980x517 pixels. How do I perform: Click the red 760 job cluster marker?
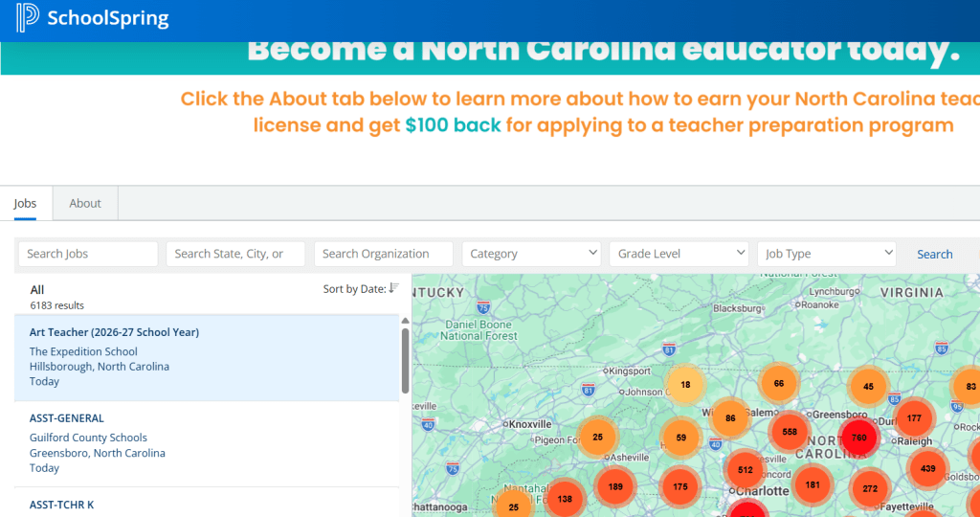(x=858, y=438)
